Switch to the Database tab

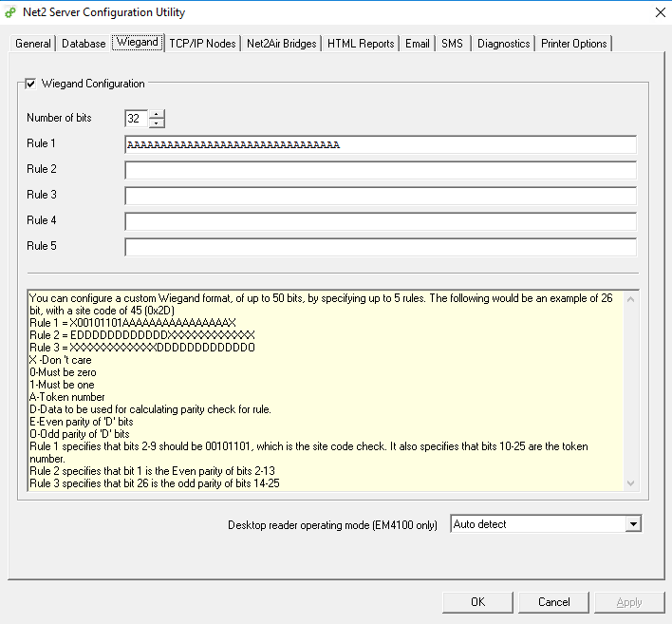coord(84,44)
